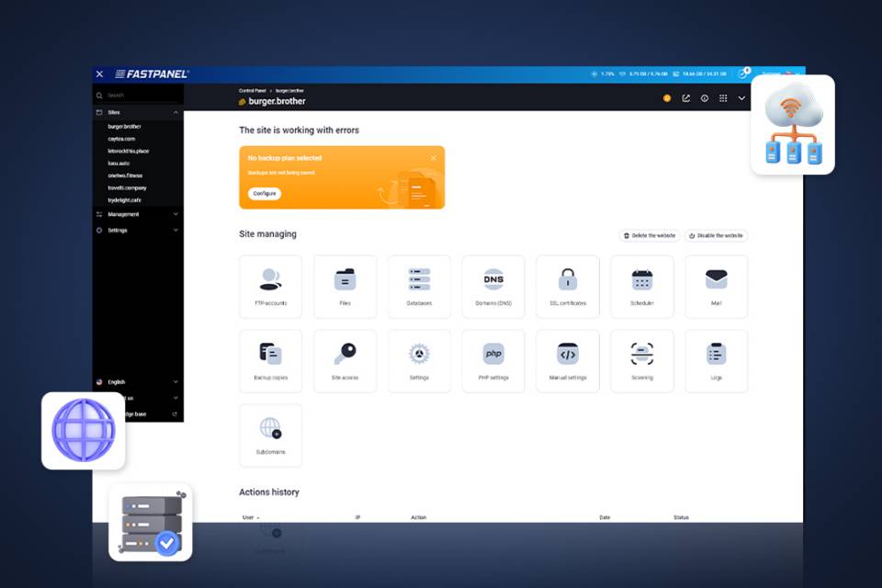This screenshot has width=882, height=588.
Task: Click the Configure button in backup warning
Action: click(x=264, y=194)
